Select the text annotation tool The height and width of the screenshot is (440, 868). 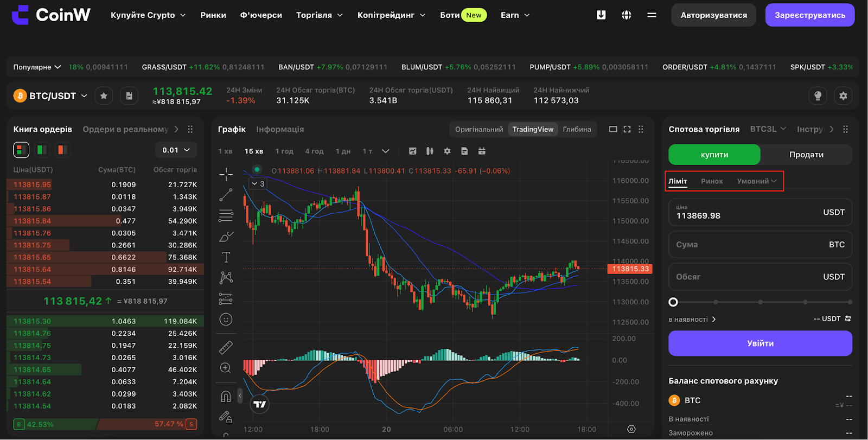point(226,257)
